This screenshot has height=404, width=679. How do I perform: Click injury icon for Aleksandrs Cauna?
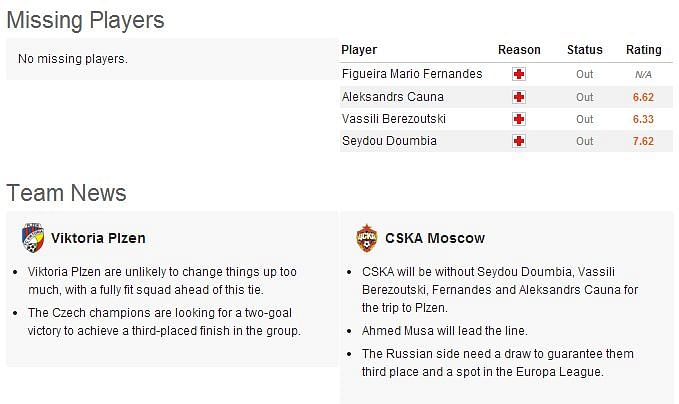tap(519, 97)
